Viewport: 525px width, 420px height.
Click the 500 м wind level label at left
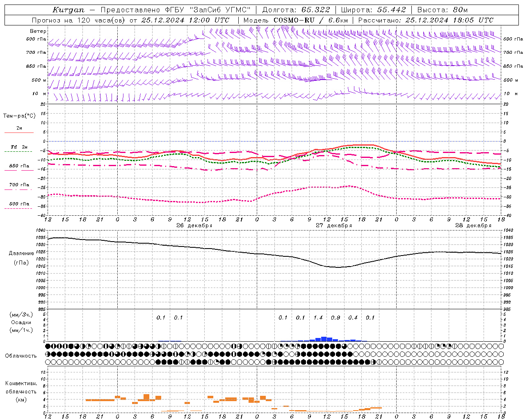(39, 80)
